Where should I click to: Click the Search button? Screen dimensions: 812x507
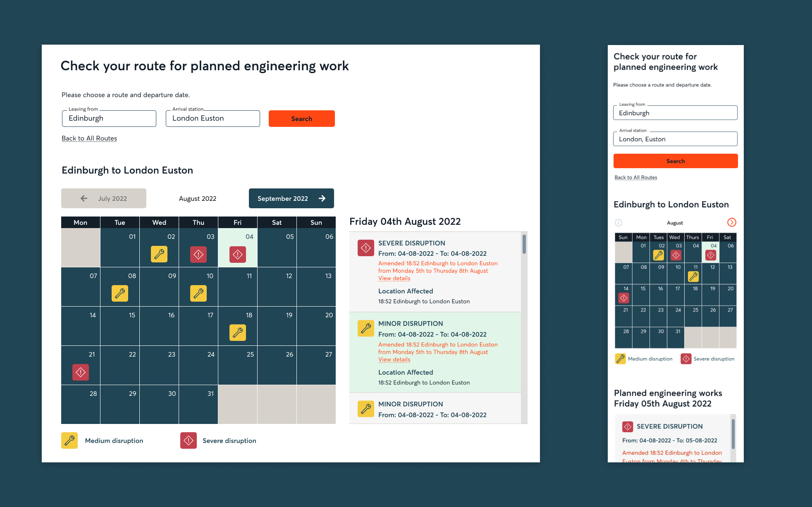tap(301, 119)
